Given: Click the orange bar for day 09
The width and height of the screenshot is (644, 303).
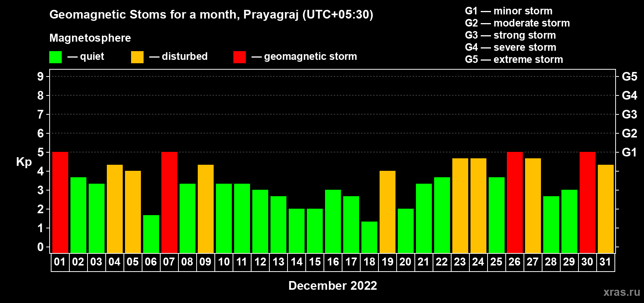Looking at the screenshot, I should click(x=206, y=209).
